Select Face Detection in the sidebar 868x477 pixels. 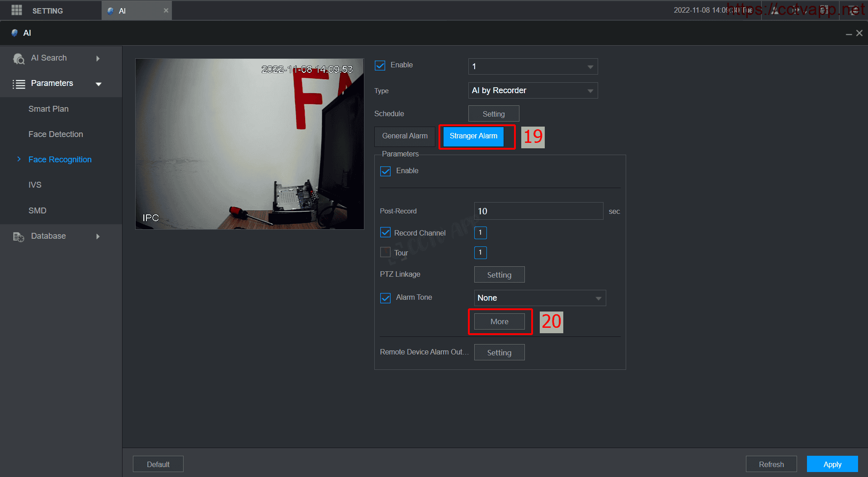(x=56, y=134)
